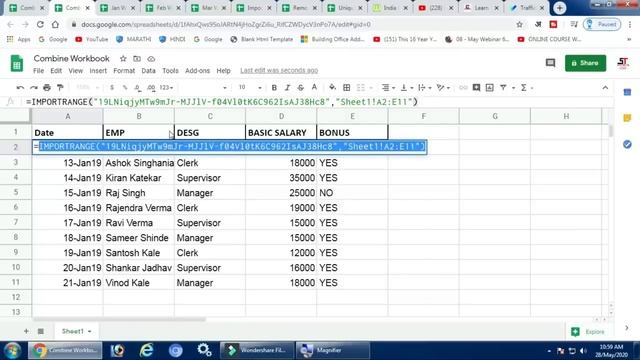Expand side panel chevron at bottom right
The image size is (640, 360).
point(627,328)
